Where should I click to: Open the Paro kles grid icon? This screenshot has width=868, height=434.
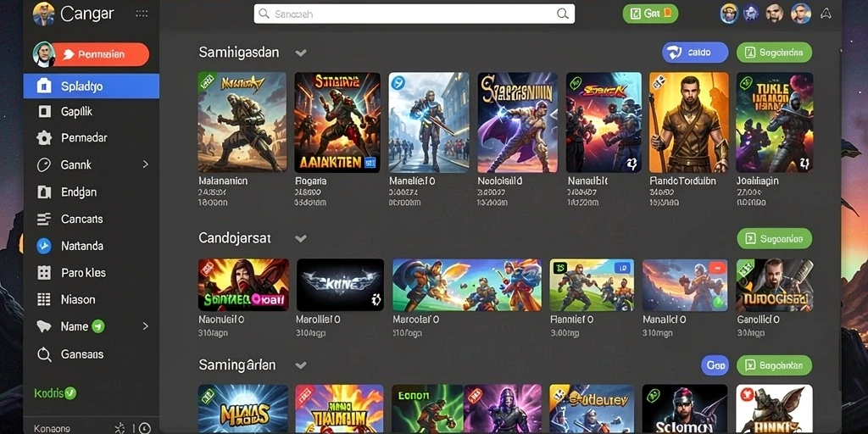click(44, 272)
